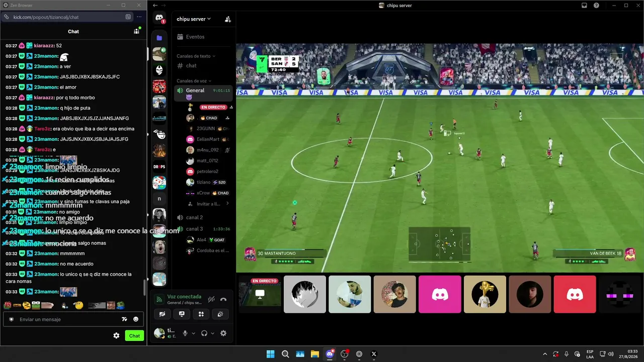Click your user avatar in the Discord user panel

click(x=159, y=333)
